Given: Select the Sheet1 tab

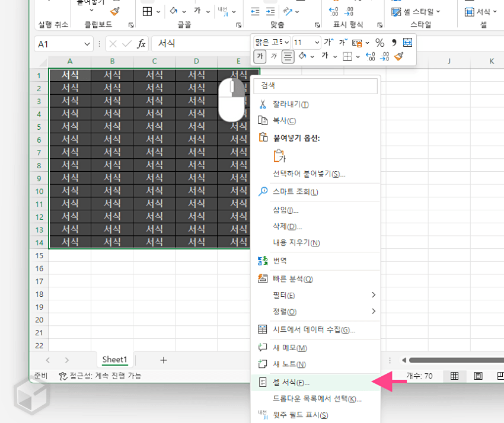Looking at the screenshot, I should pyautogui.click(x=115, y=360).
